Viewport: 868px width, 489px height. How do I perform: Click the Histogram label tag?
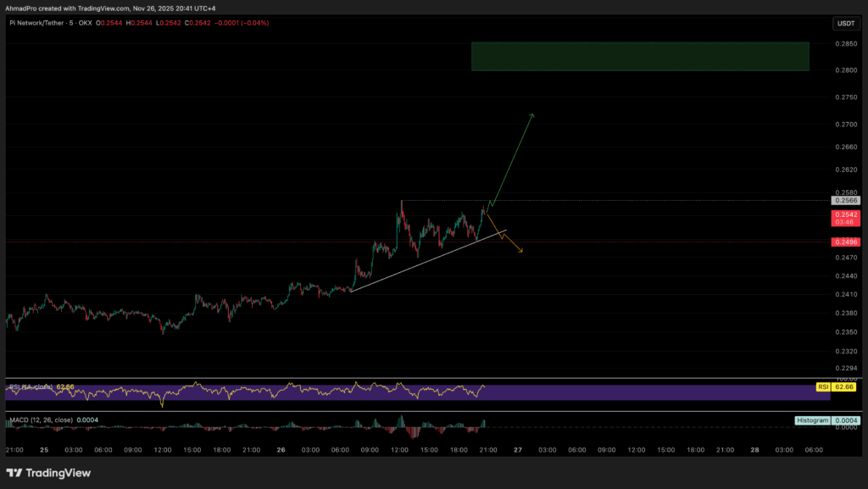click(812, 420)
